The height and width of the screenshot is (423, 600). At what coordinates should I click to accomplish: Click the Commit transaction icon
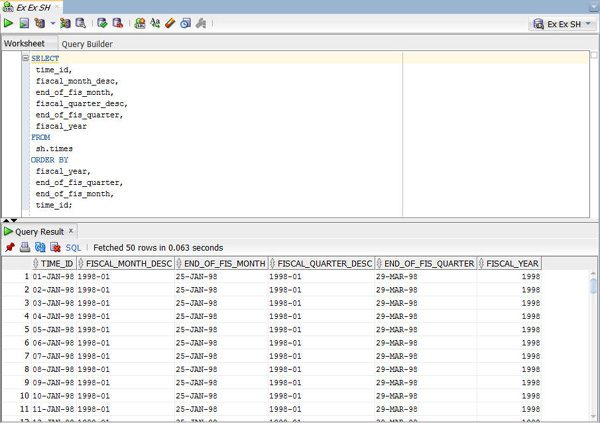click(x=102, y=23)
